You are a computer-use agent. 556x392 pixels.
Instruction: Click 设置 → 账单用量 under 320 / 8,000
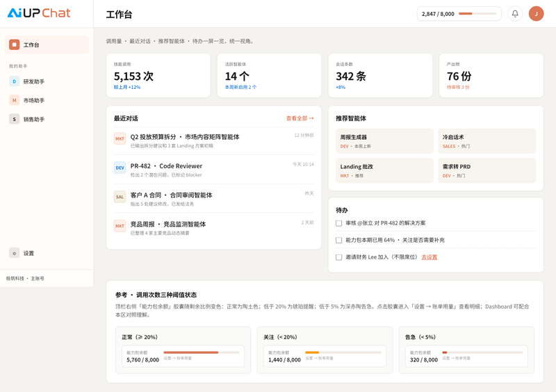pyautogui.click(x=457, y=359)
